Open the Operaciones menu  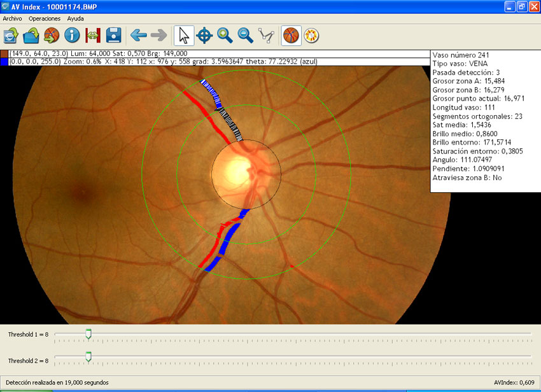coord(45,18)
